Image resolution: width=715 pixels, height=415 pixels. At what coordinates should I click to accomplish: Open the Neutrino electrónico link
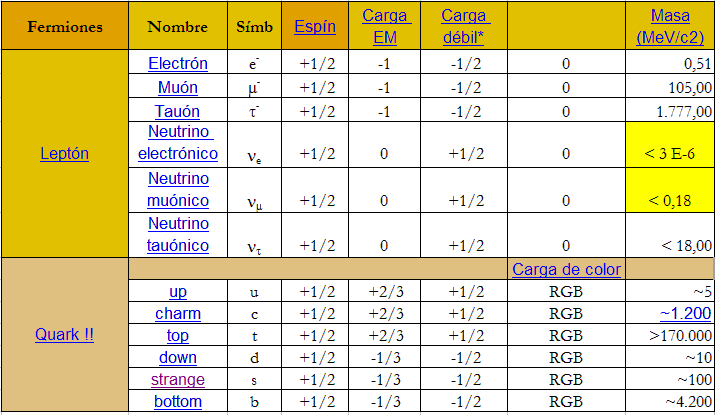(x=177, y=143)
